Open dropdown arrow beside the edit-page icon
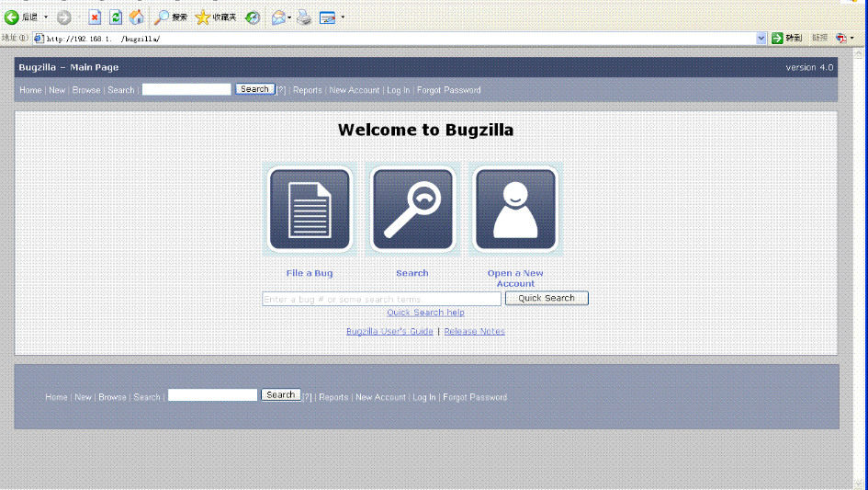The image size is (868, 490). pos(343,17)
